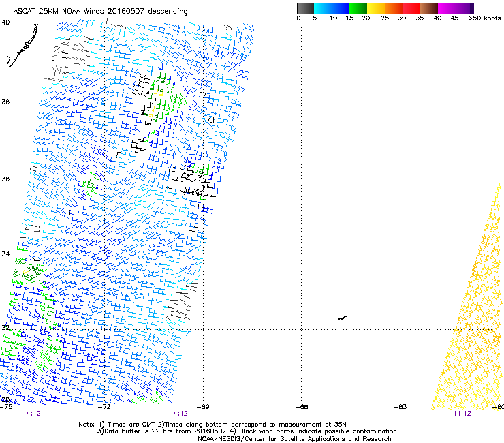Click the longitude label '-75'
Image resolution: width=504 pixels, height=443 pixels.
[6, 407]
